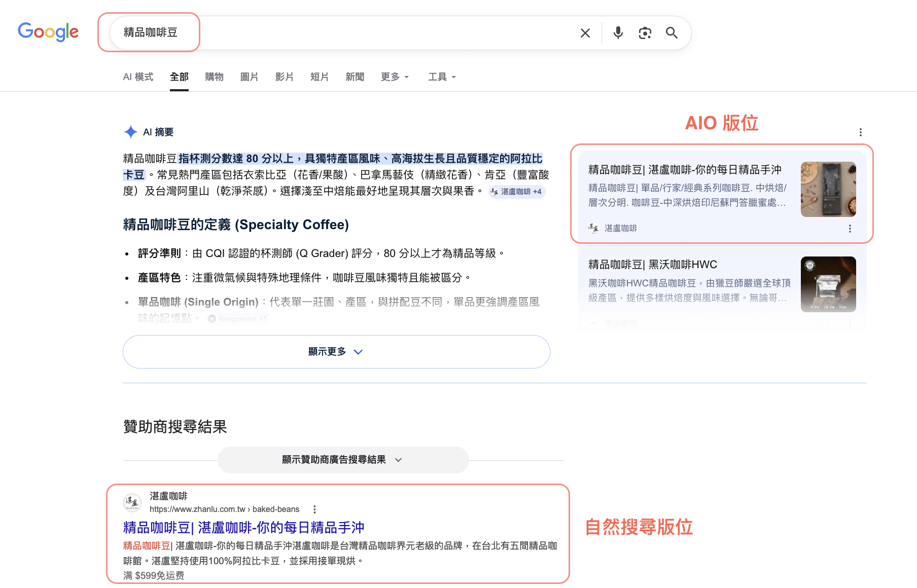Open the Google logo homepage link
The width and height of the screenshot is (917, 588).
48,32
